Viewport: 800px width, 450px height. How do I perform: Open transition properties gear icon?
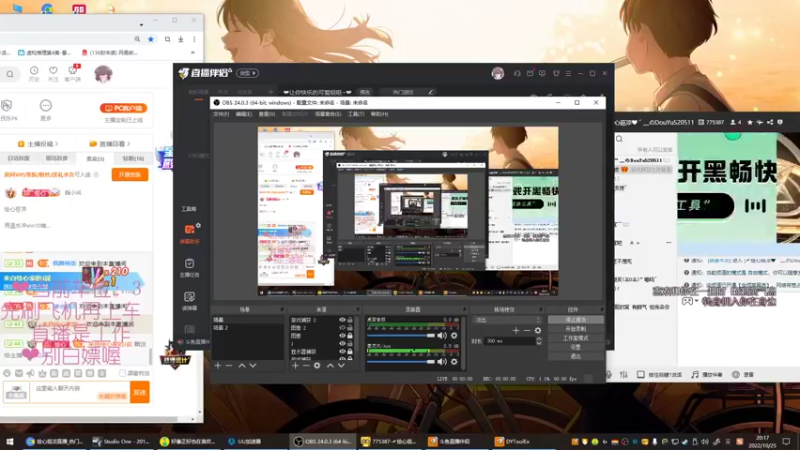538,331
